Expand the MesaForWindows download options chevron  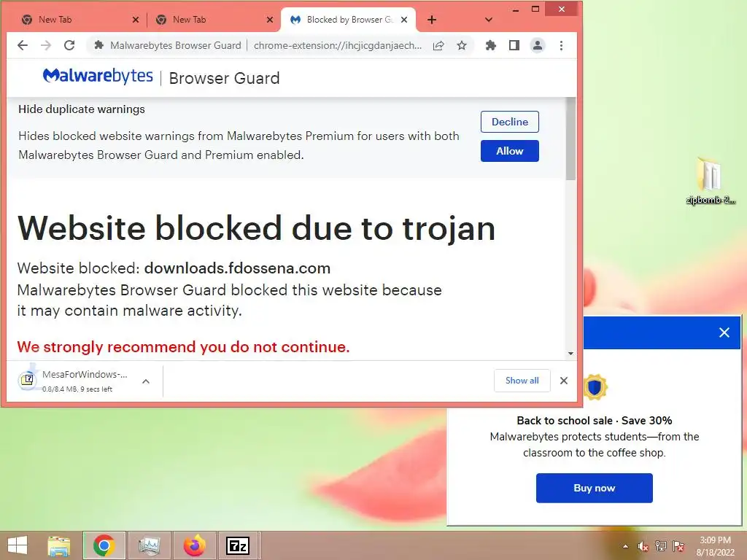tap(146, 381)
